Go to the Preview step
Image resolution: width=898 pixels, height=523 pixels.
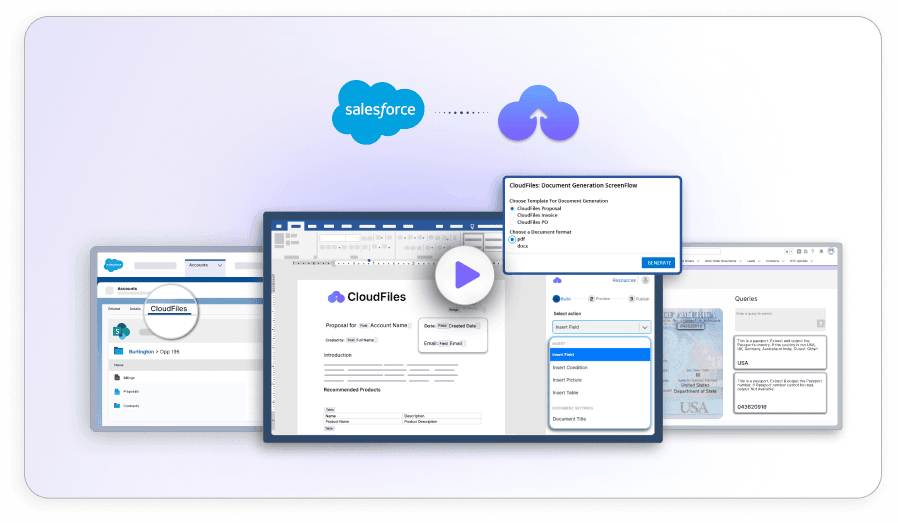coord(600,299)
